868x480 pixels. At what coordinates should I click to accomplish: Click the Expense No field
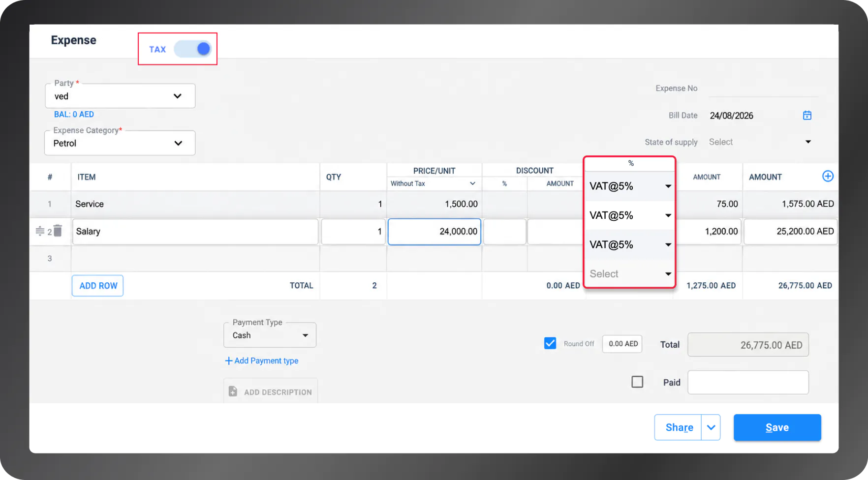[x=763, y=88]
